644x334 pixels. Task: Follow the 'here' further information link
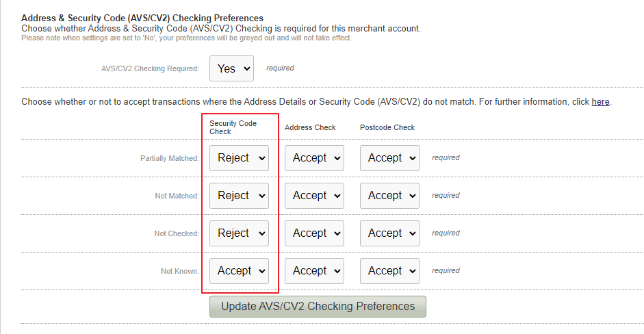click(600, 102)
